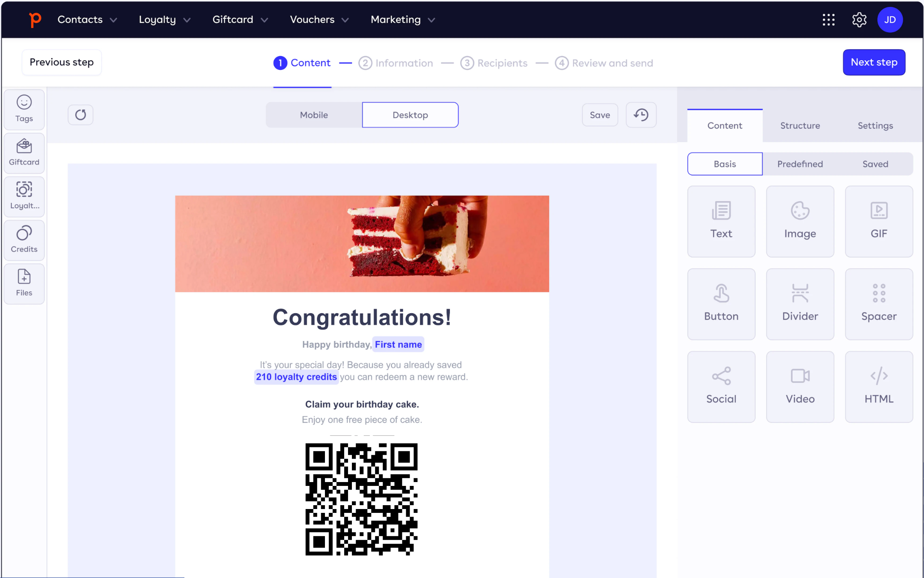Image resolution: width=924 pixels, height=578 pixels.
Task: Add a Social content block
Action: pos(721,386)
